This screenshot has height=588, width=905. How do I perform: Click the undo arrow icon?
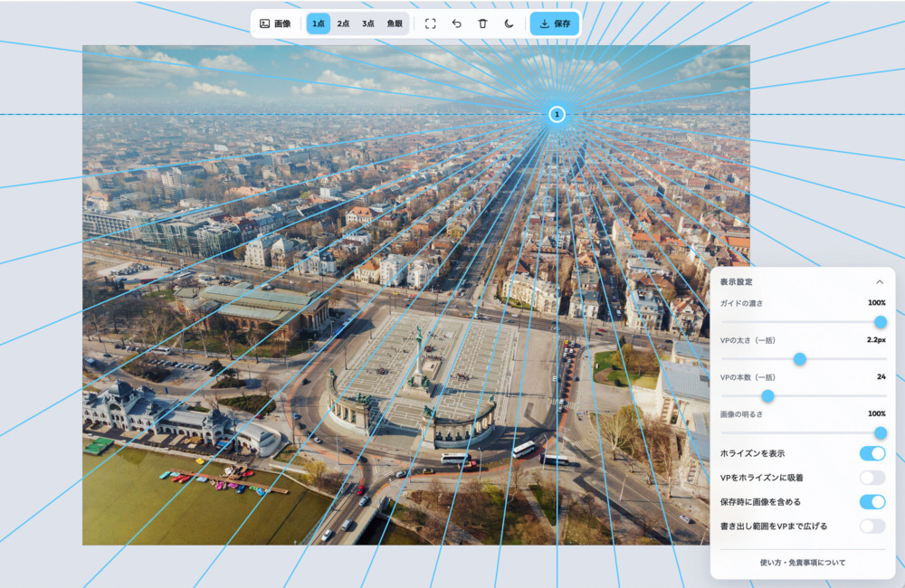(456, 24)
